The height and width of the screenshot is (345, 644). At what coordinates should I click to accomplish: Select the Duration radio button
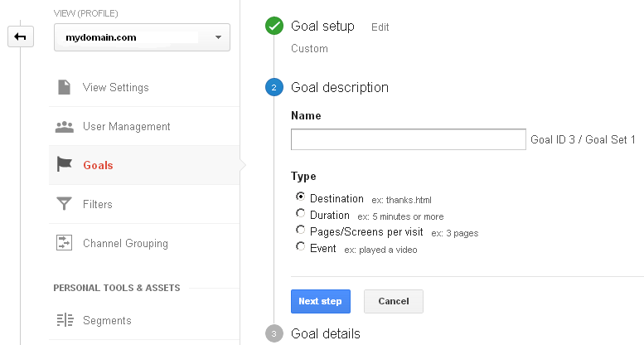[300, 213]
